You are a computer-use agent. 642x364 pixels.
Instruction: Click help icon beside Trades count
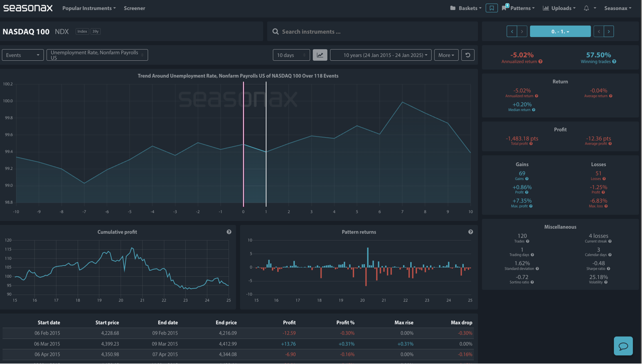(528, 242)
